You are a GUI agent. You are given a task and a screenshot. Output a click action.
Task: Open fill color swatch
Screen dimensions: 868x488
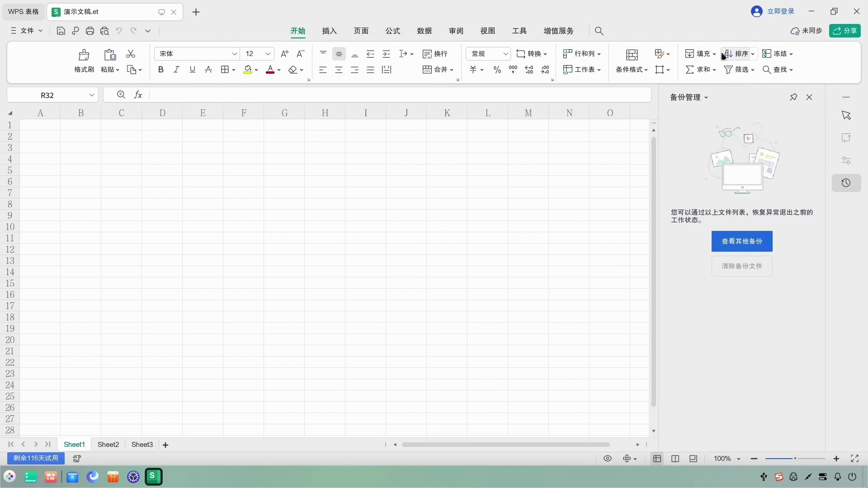[248, 70]
